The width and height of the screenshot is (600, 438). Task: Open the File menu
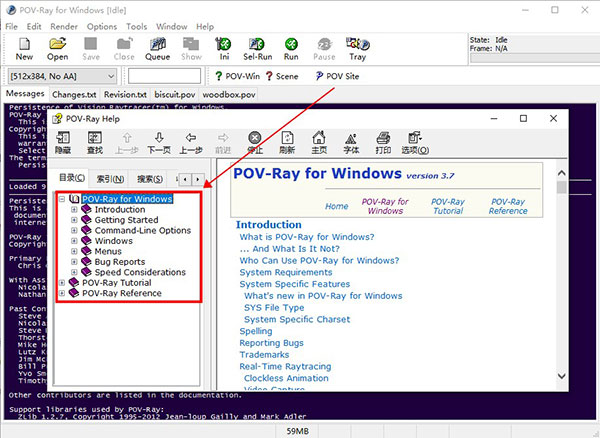point(11,26)
